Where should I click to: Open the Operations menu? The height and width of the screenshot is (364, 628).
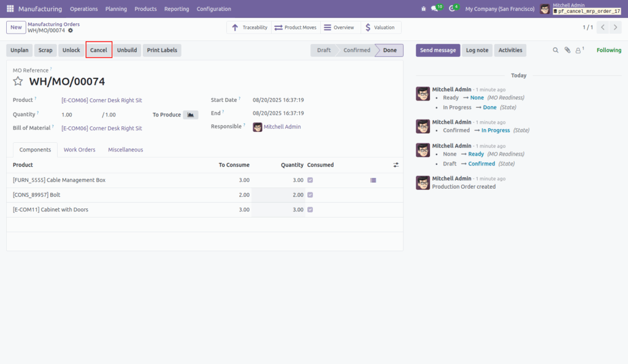coord(83,9)
